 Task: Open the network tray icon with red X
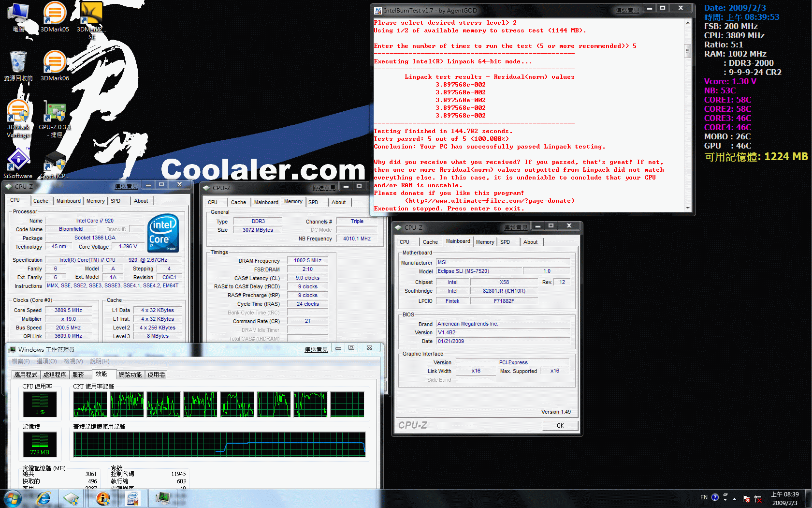[758, 498]
